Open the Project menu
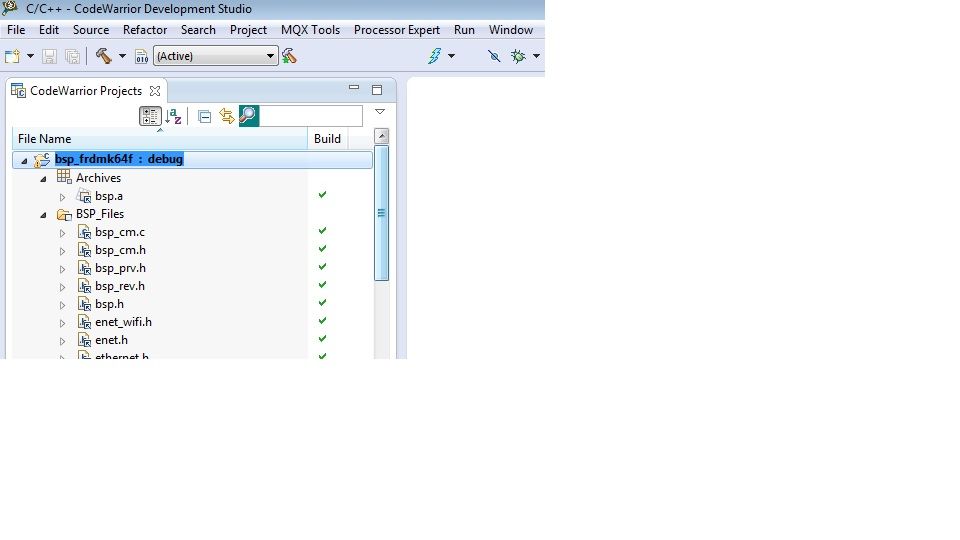 pos(248,30)
